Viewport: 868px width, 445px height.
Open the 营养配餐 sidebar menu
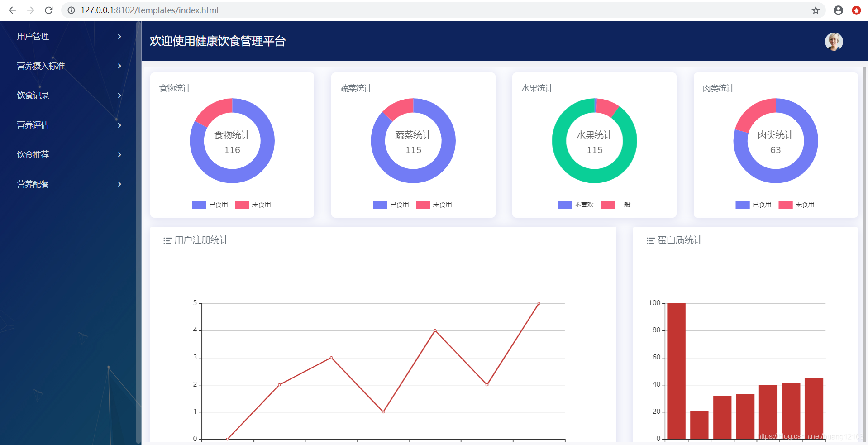tap(68, 184)
